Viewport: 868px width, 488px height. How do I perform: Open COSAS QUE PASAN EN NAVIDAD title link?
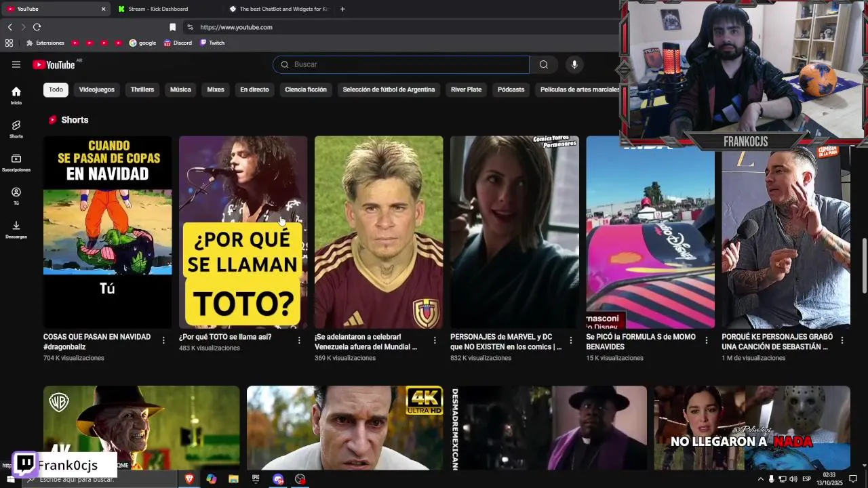coord(97,342)
